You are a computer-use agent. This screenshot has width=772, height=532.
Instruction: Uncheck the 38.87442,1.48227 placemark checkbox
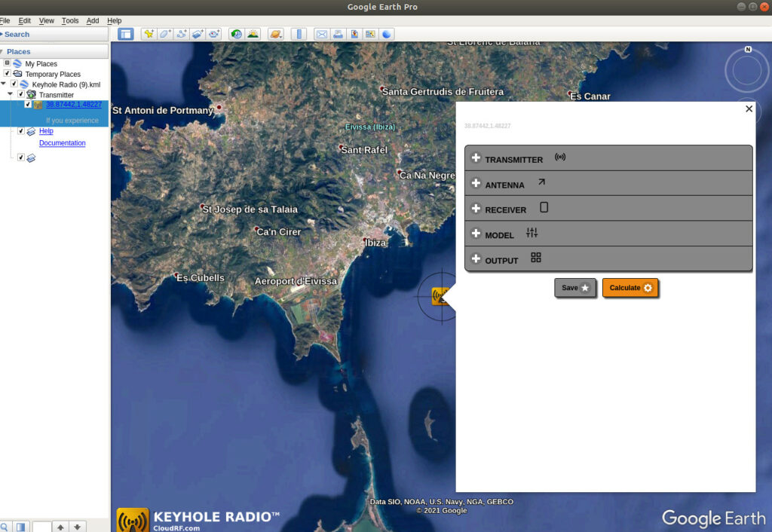click(x=28, y=104)
